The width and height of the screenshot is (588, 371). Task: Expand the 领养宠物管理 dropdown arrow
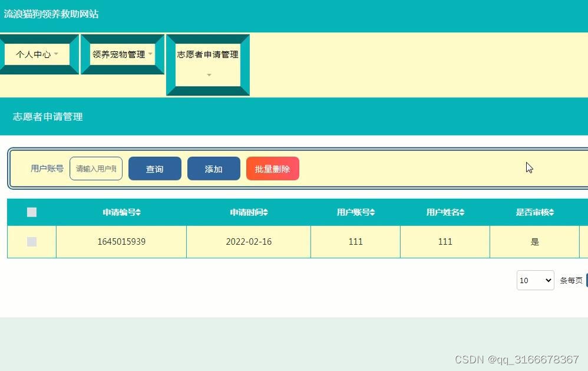click(150, 54)
